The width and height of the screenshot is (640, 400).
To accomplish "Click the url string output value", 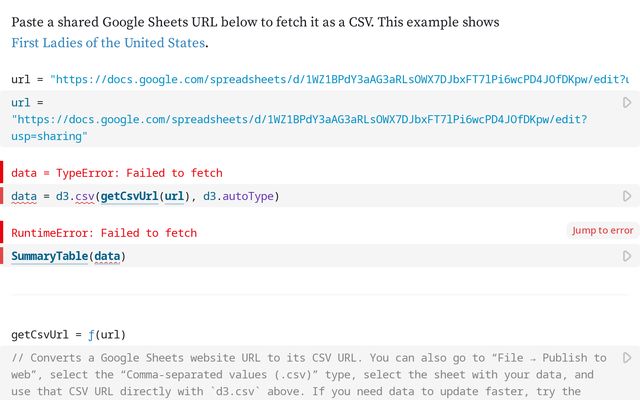I will click(x=339, y=79).
